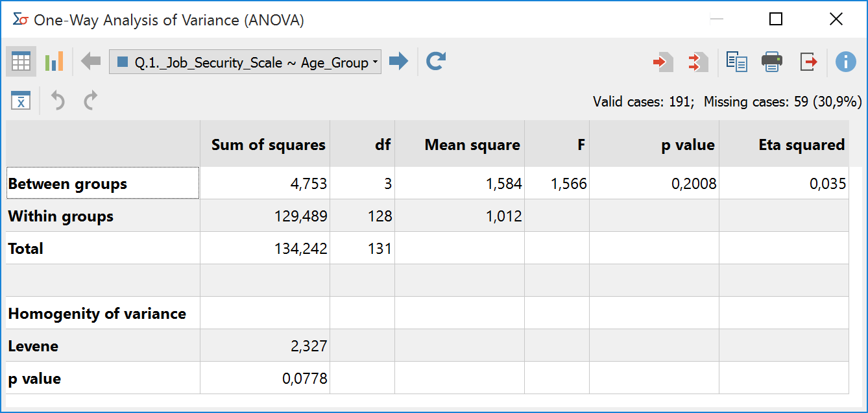
Task: Open in Excel table icon
Action: click(x=21, y=100)
